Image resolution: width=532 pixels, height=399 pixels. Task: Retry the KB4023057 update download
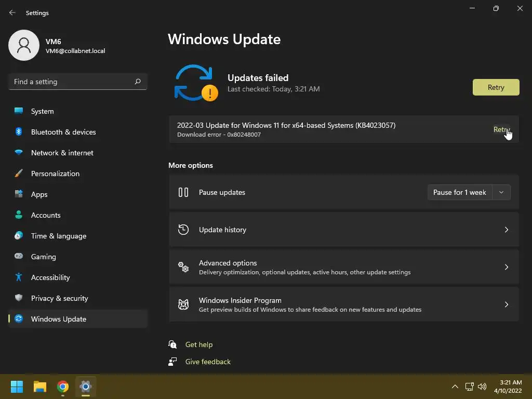pos(501,129)
